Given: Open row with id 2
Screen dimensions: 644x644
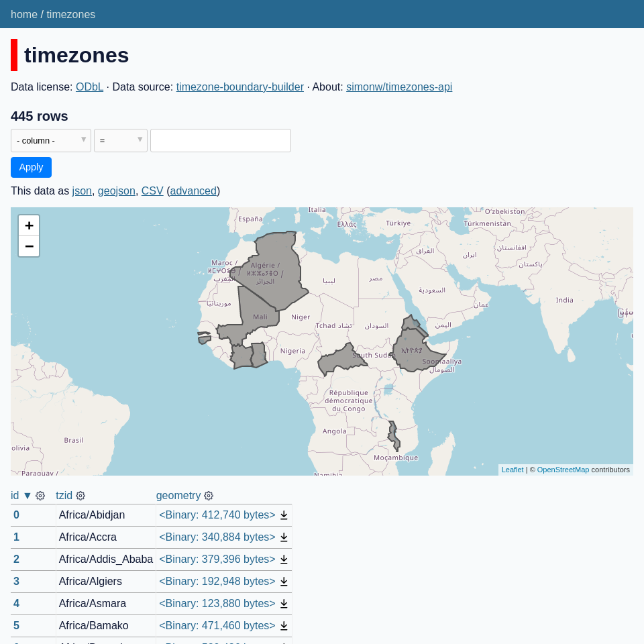Looking at the screenshot, I should [16, 559].
